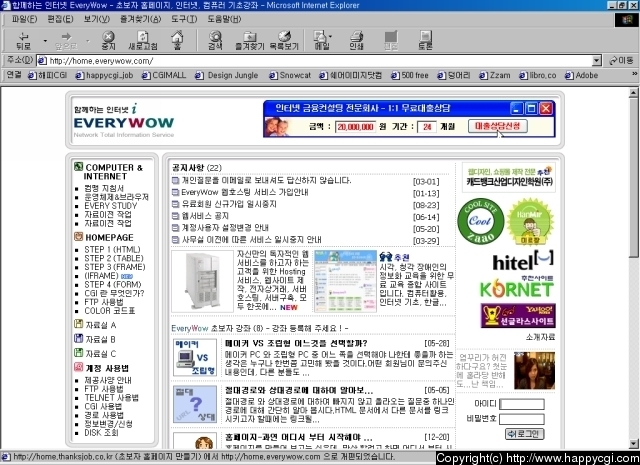Open the Mail button dropdown arrow
Image resolution: width=640 pixels, height=465 pixels.
tap(330, 36)
